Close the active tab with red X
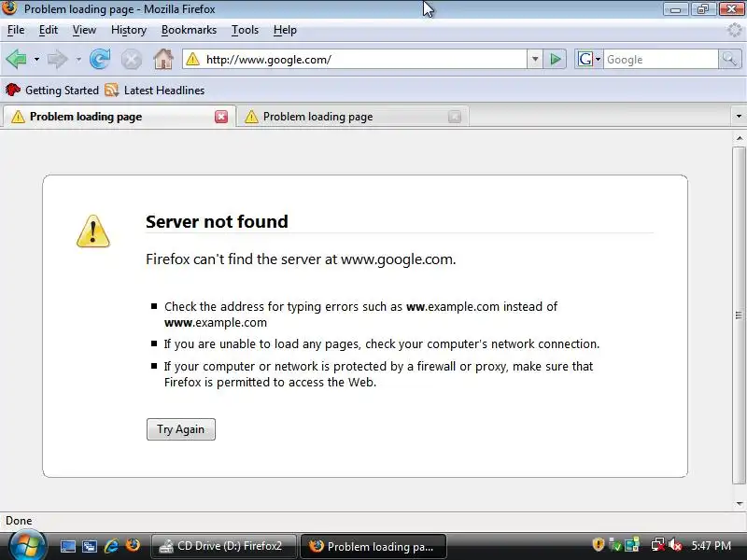 click(221, 117)
